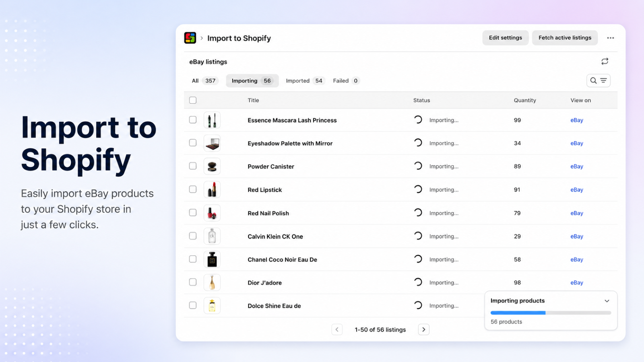
Task: Open eBay link for Red Nail Polish
Action: [577, 213]
